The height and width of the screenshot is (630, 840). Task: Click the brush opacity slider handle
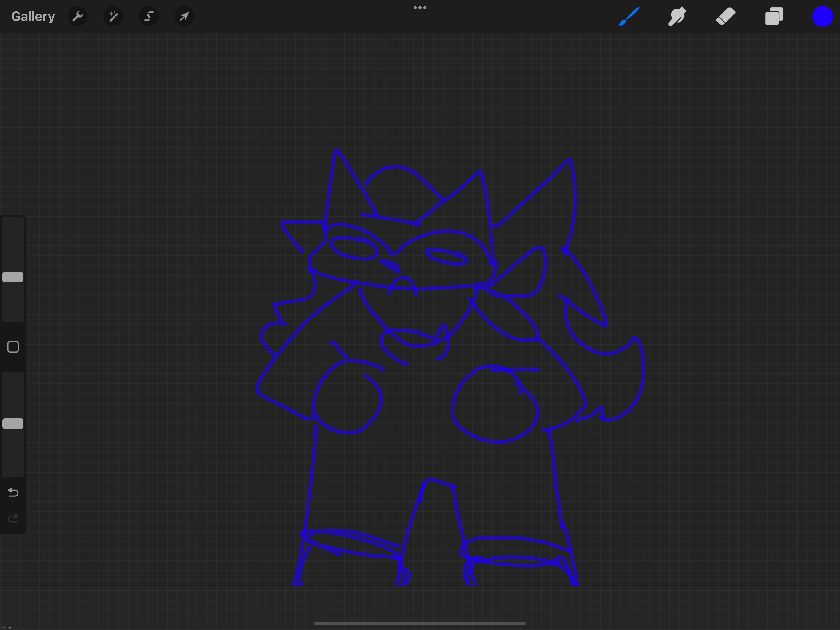[13, 423]
